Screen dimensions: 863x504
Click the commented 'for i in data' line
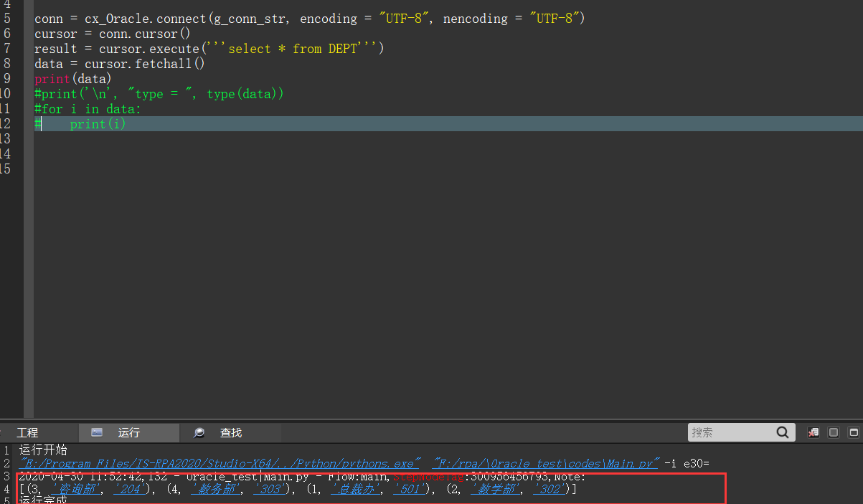88,109
